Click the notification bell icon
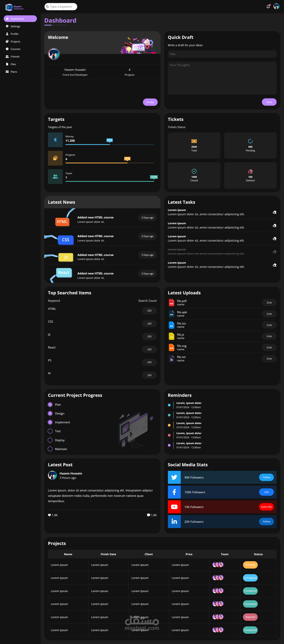Screen dimensions: 284x644 tap(268, 7)
